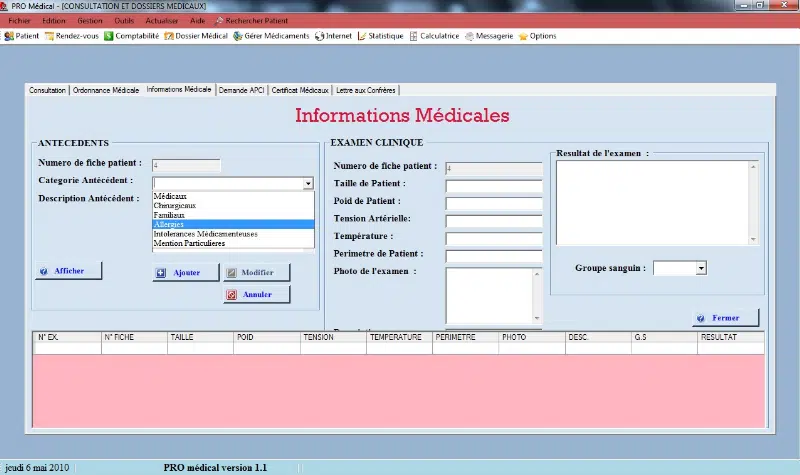Open the Edition menu
The height and width of the screenshot is (475, 800).
[54, 21]
